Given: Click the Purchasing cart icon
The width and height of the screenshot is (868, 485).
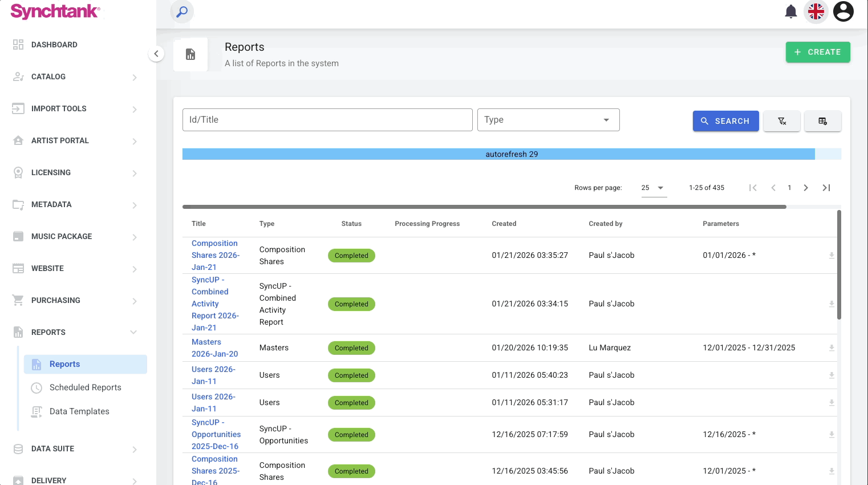Looking at the screenshot, I should [x=18, y=300].
